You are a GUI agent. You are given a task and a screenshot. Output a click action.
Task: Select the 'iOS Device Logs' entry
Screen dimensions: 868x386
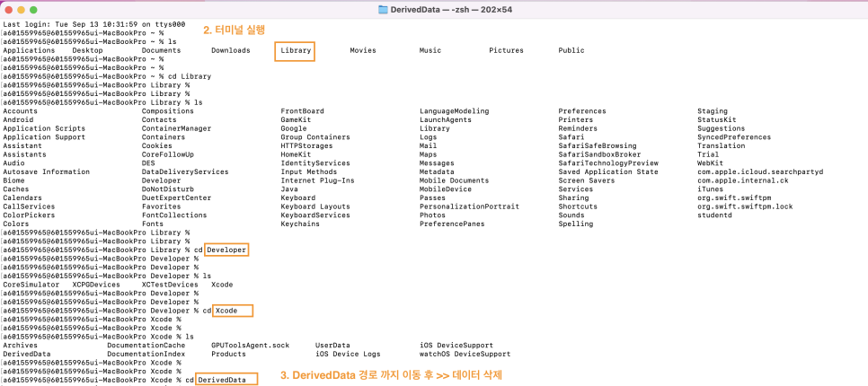point(348,354)
